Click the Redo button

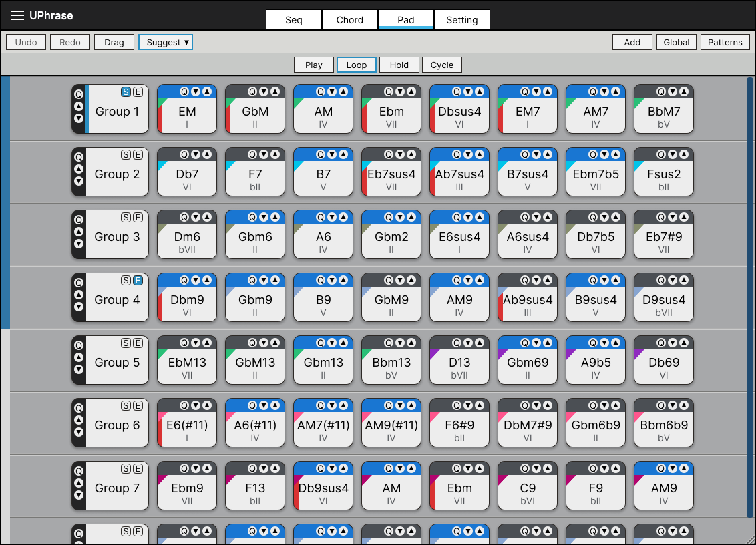coord(70,43)
